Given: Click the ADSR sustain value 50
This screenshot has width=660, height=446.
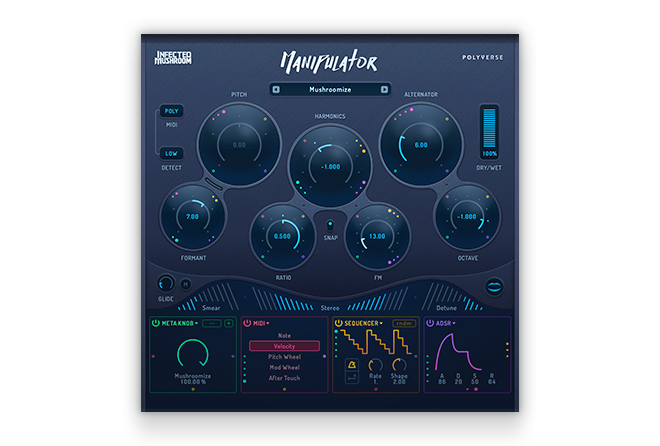Looking at the screenshot, I should [x=475, y=382].
